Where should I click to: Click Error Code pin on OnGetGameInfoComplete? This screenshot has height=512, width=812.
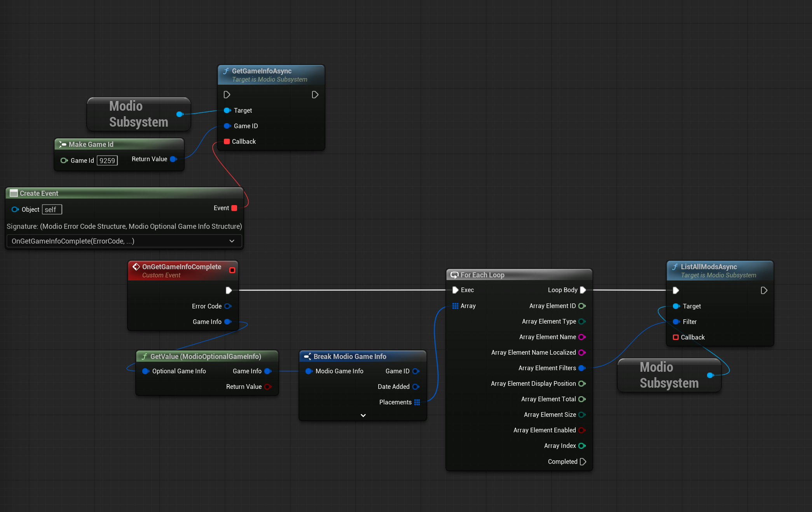[x=228, y=306]
